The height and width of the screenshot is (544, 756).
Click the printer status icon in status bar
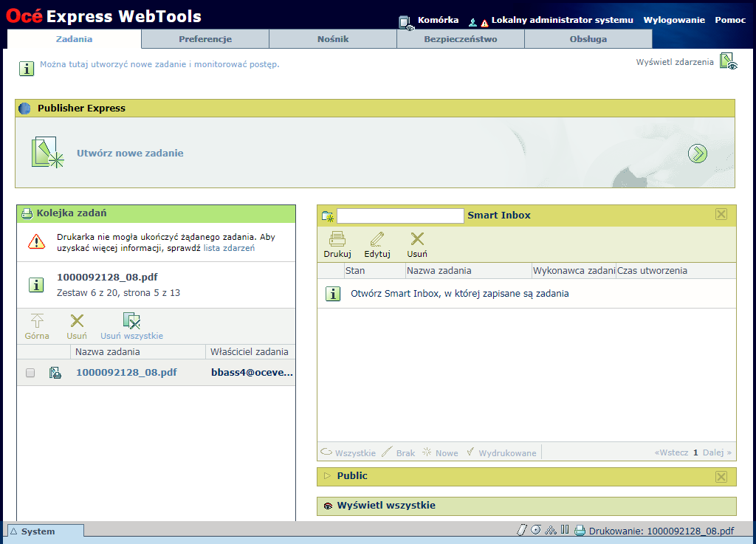(x=580, y=531)
